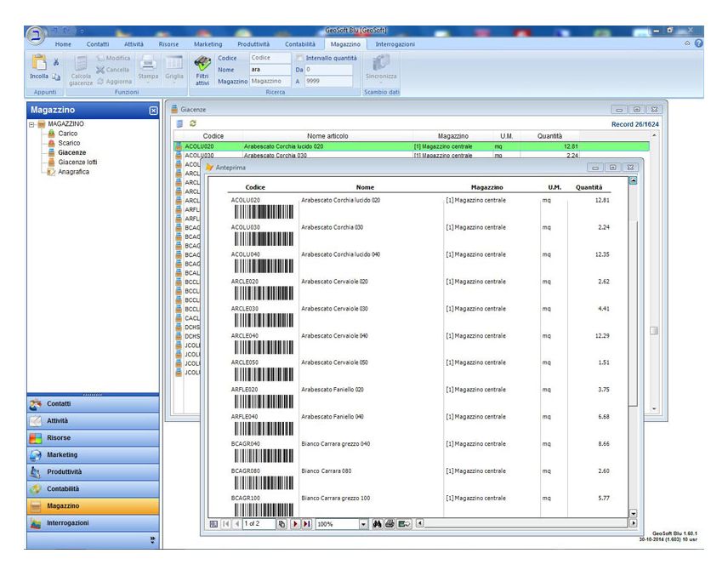Open the quick access toolbar dropdown
Image resolution: width=728 pixels, height=576 pixels.
[x=82, y=31]
